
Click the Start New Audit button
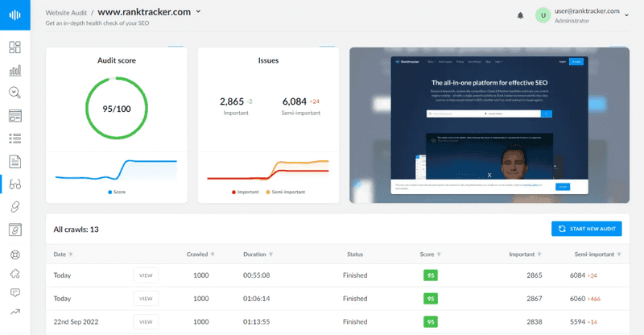[587, 230]
